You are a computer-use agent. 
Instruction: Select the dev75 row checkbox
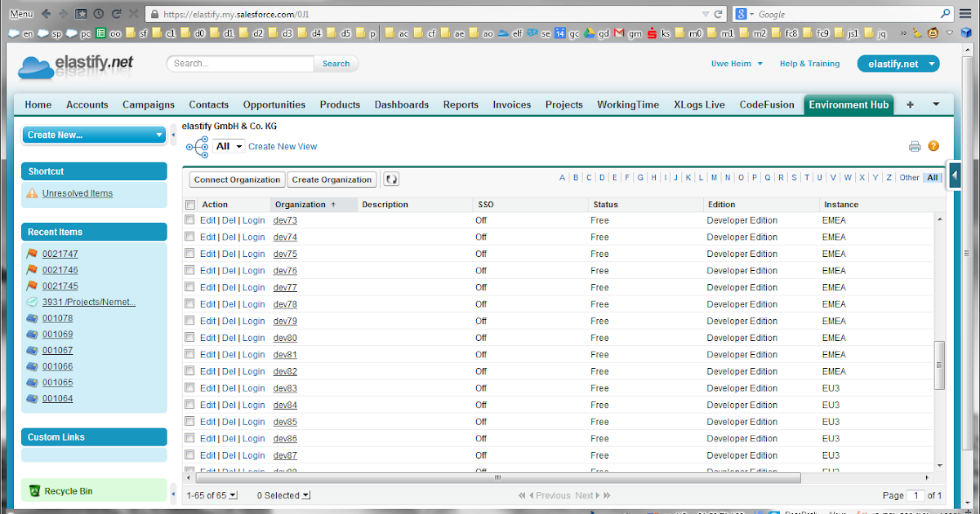tap(190, 254)
